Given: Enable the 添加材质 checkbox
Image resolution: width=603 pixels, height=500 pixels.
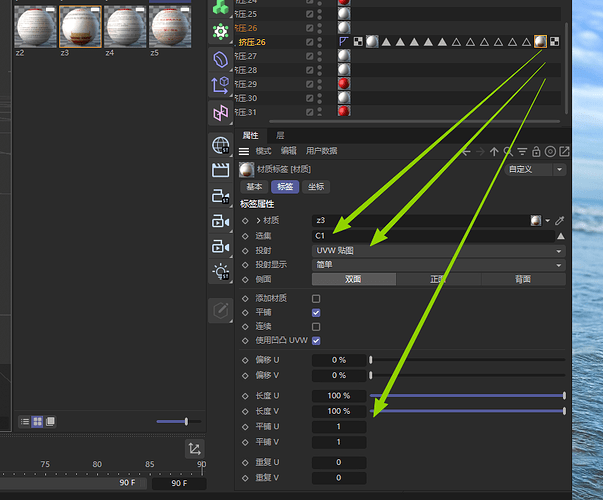Looking at the screenshot, I should [317, 299].
